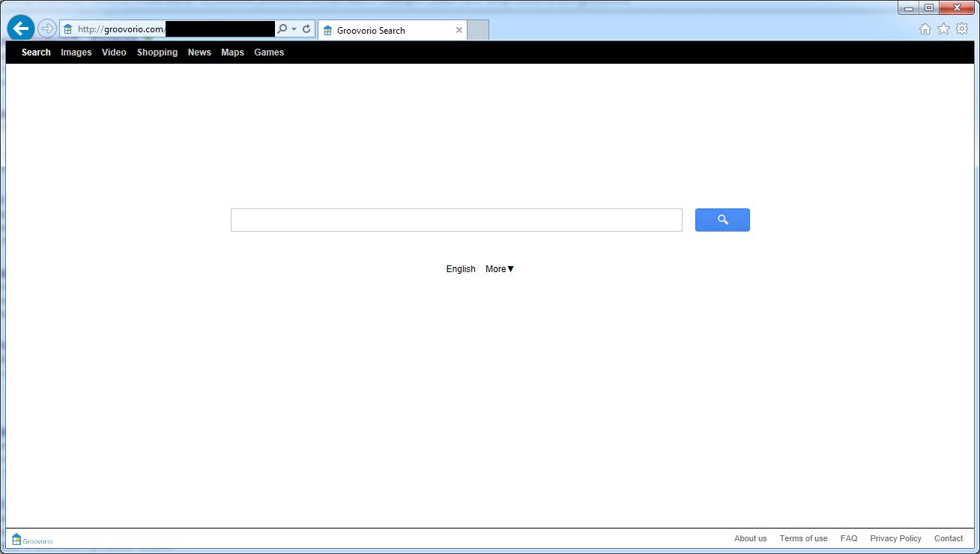980x554 pixels.
Task: Restore down the browser window
Action: click(x=929, y=8)
